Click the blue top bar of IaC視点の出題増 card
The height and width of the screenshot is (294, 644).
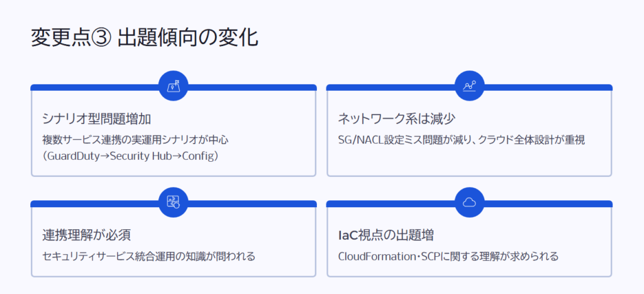(390, 204)
